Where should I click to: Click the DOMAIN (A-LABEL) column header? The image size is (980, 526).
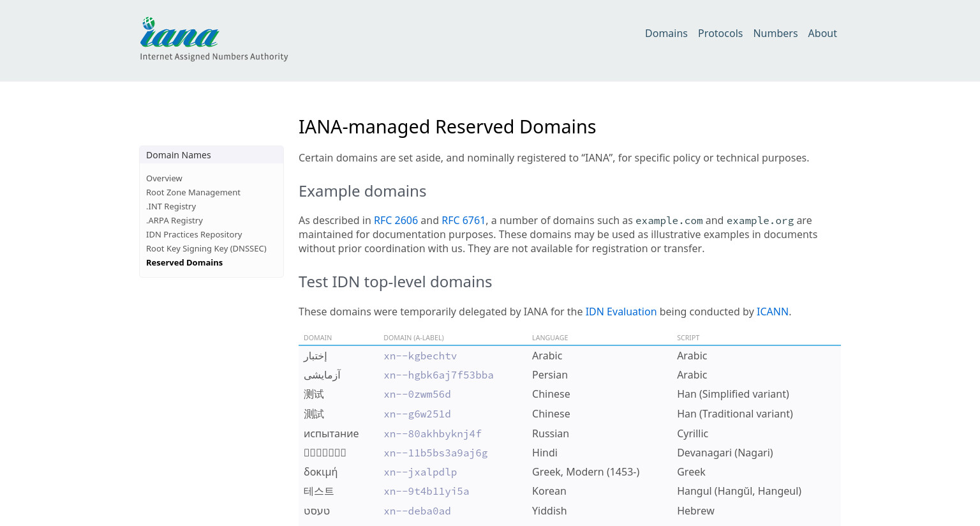tap(413, 338)
